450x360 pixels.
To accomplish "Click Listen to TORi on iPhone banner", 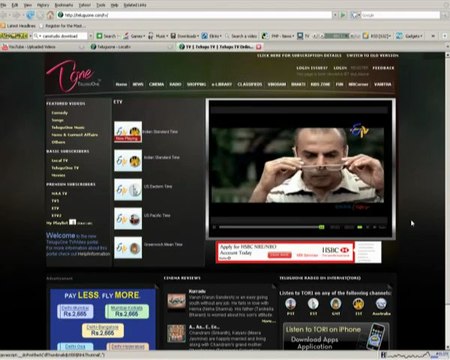I will pyautogui.click(x=336, y=336).
